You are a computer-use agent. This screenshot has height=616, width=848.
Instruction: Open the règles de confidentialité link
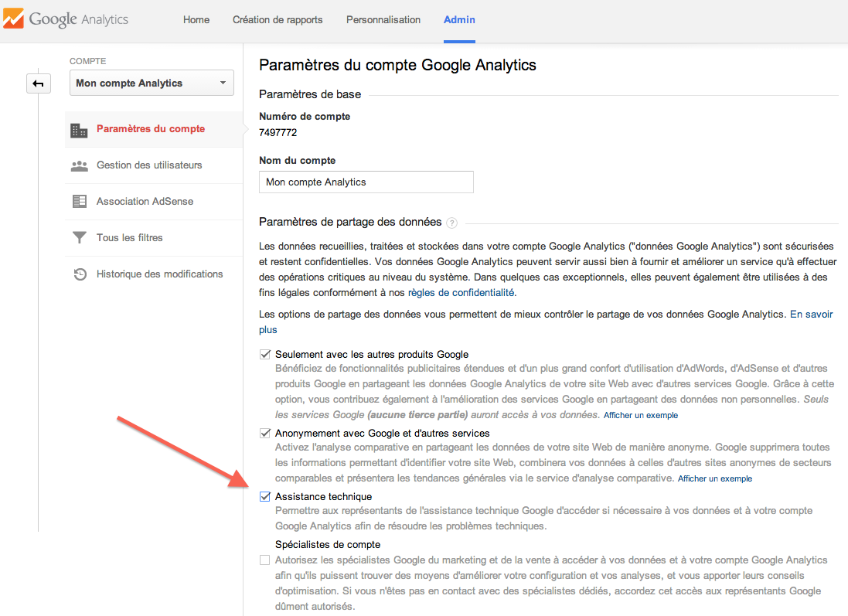pyautogui.click(x=461, y=293)
